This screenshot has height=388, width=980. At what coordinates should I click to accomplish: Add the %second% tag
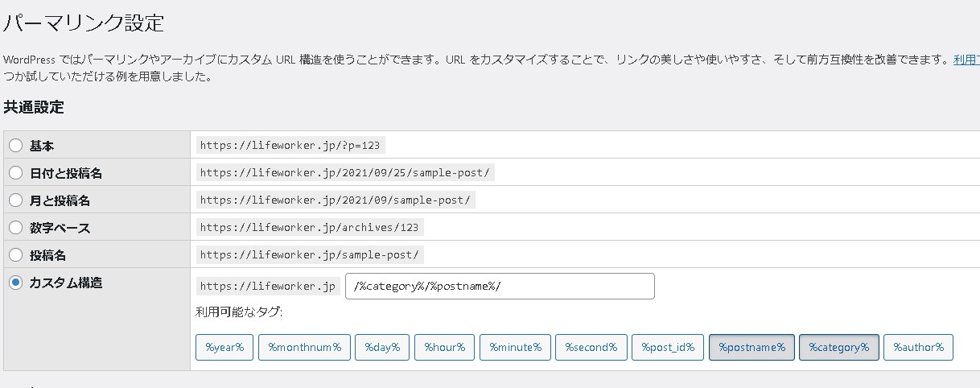tap(590, 348)
